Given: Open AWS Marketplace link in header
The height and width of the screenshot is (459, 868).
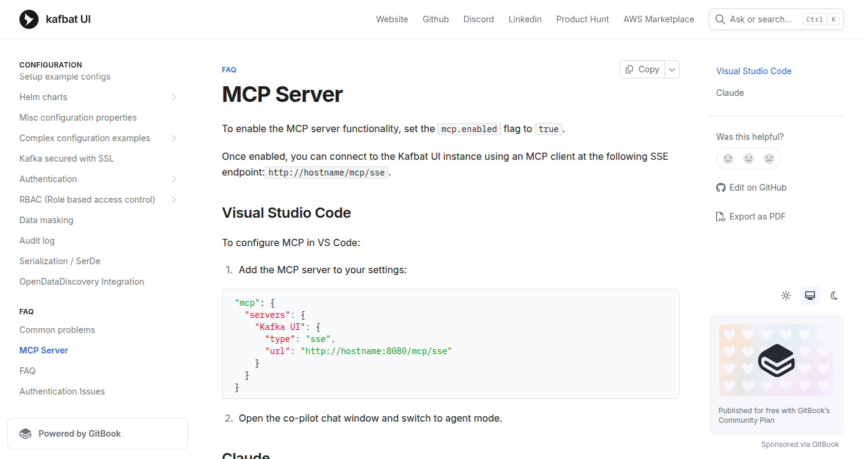Looking at the screenshot, I should (x=659, y=19).
